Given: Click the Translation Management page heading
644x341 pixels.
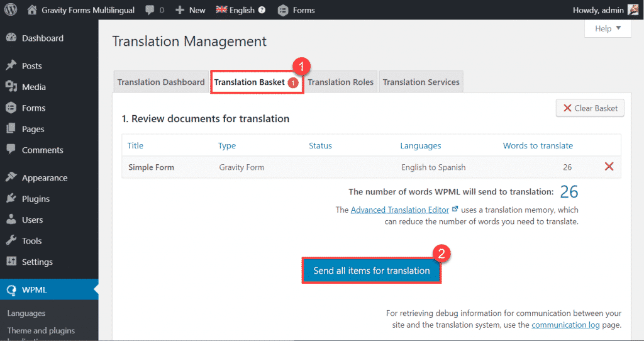Looking at the screenshot, I should tap(189, 41).
